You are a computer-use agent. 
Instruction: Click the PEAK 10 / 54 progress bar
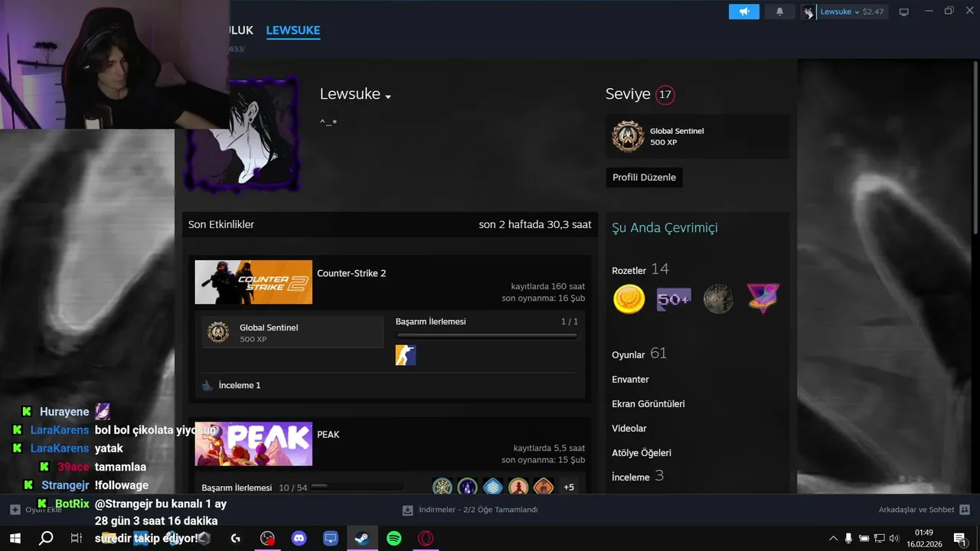pyautogui.click(x=358, y=487)
